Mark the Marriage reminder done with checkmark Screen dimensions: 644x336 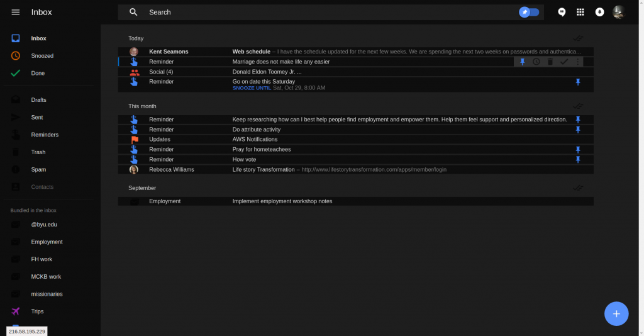564,62
